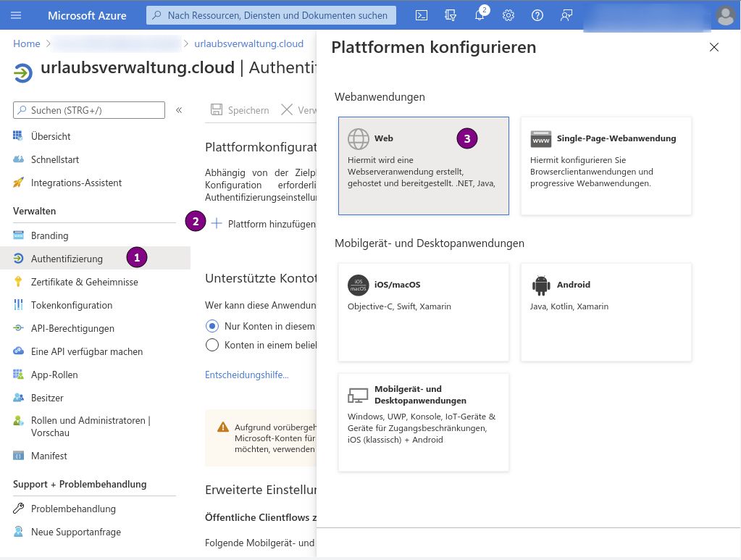
Task: Click the Android robot icon
Action: click(x=541, y=285)
